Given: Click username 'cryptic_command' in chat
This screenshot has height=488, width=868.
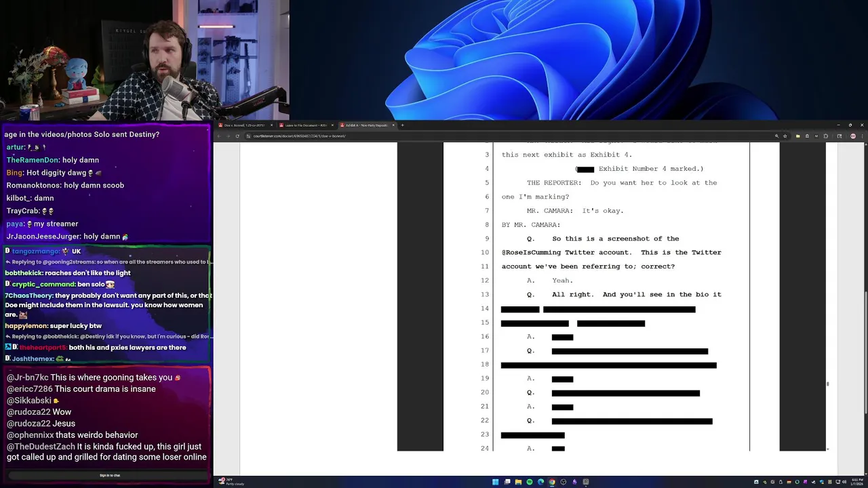Looking at the screenshot, I should tap(43, 284).
